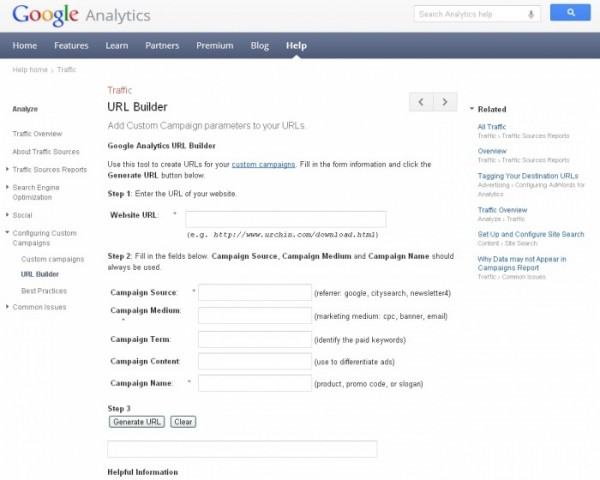The width and height of the screenshot is (600, 480).
Task: Open the Partners nav tab
Action: coord(162,46)
